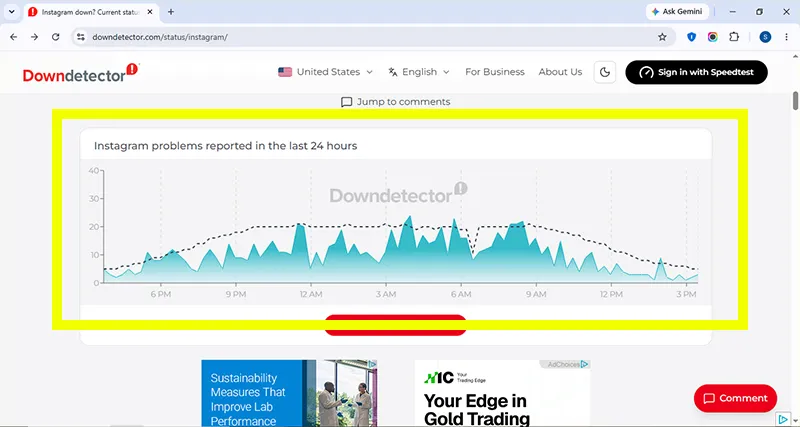Viewport: 800px width, 427px height.
Task: Open the For Business page
Action: (x=494, y=72)
